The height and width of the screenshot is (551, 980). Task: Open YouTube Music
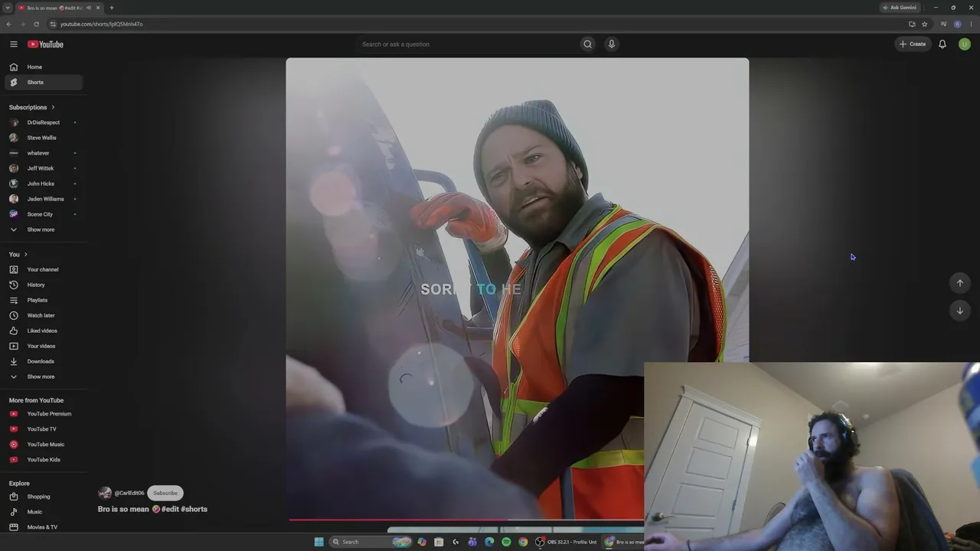[43, 445]
